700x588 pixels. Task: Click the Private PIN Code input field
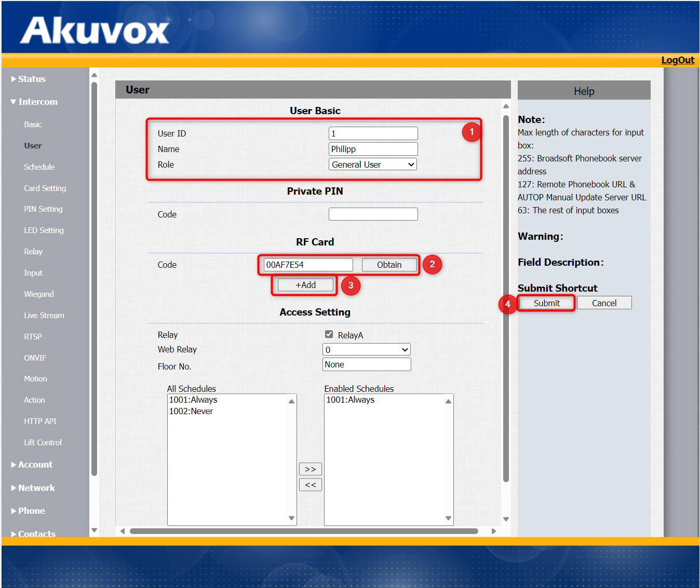(373, 214)
